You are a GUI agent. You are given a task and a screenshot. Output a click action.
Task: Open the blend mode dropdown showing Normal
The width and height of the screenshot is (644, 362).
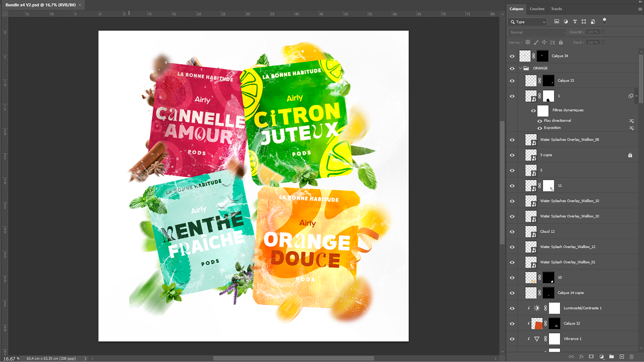click(537, 32)
